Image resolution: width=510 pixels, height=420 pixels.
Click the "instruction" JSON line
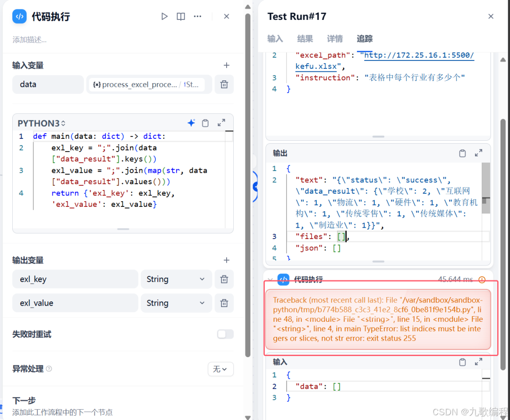(380, 78)
